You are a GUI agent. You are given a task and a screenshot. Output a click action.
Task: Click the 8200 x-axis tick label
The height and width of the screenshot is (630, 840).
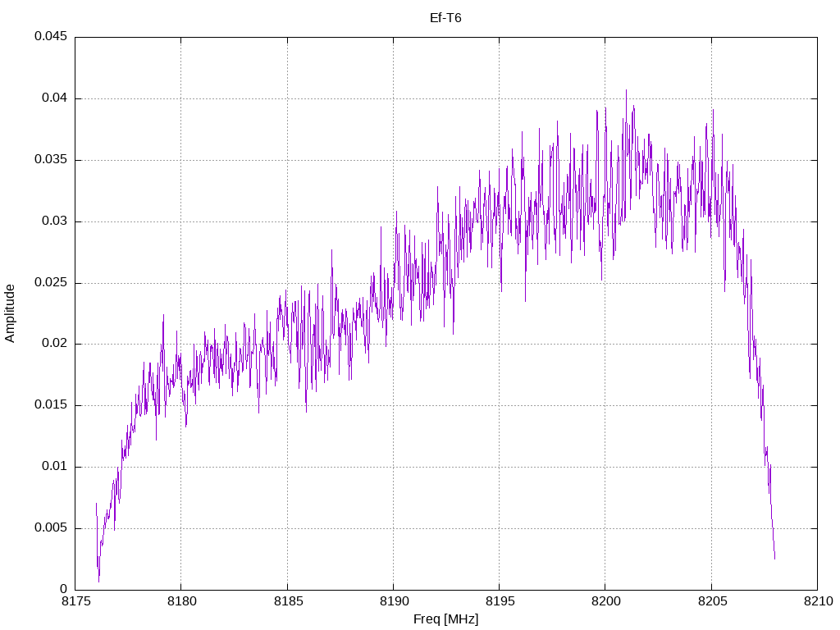(606, 601)
